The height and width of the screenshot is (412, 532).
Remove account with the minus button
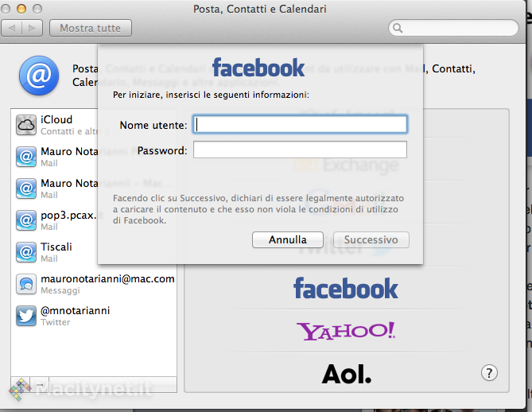coord(39,384)
